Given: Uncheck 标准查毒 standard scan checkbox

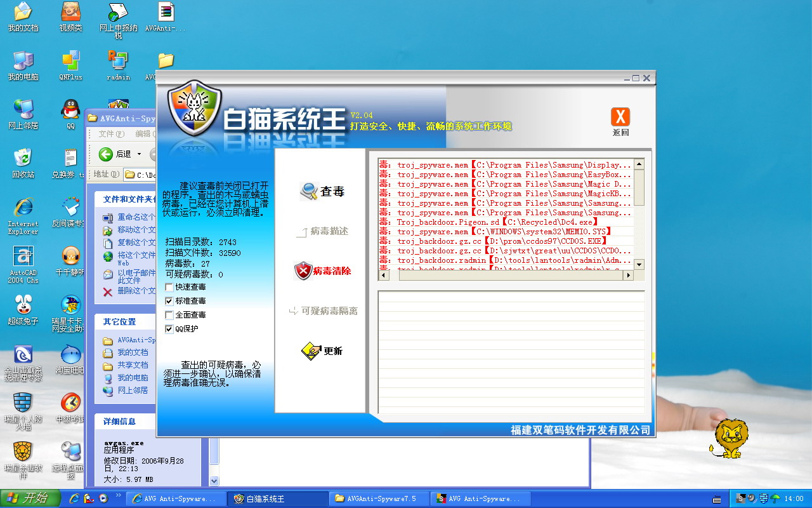Looking at the screenshot, I should coord(169,301).
